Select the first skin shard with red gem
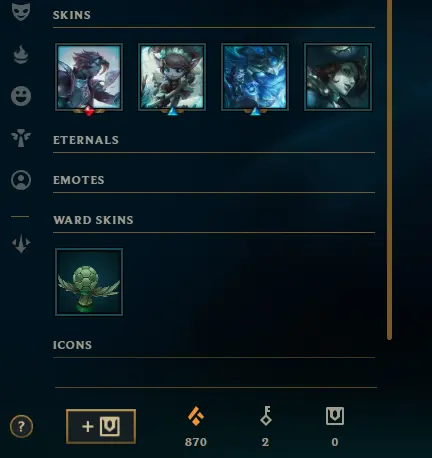432x458 pixels. (x=89, y=77)
